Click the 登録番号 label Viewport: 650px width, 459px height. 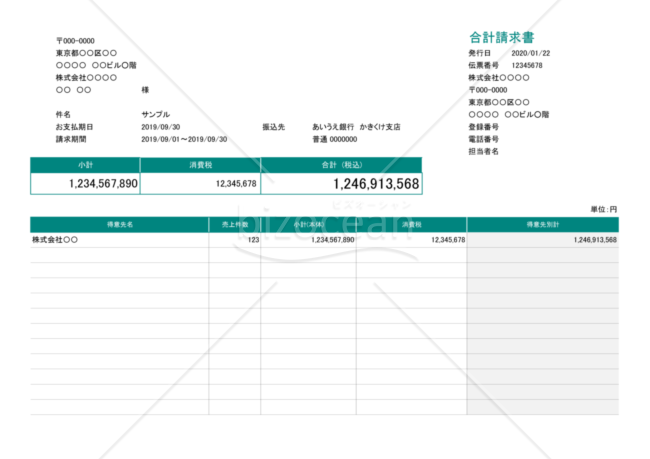pos(483,127)
